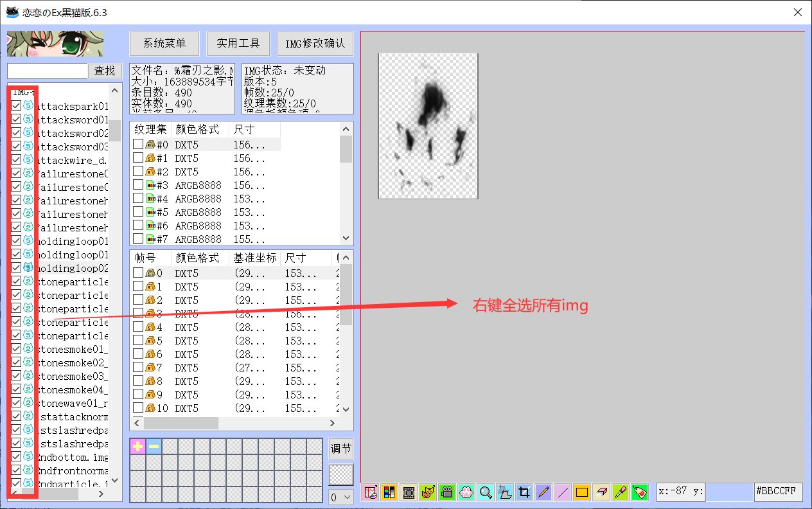Pick the eyedropper color tool
This screenshot has height=509, width=812.
point(619,492)
